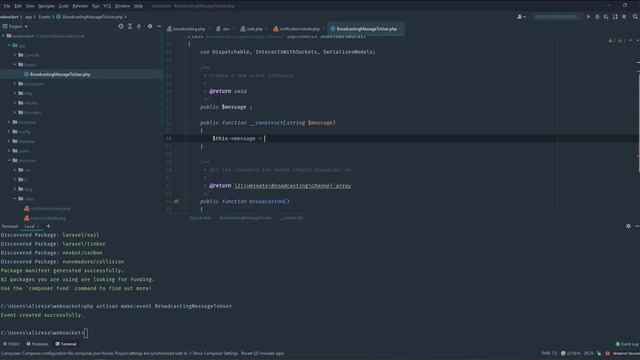Screen dimensions: 640x360
Task: Collapse the views folder in the project tree
Action: pos(15,199)
